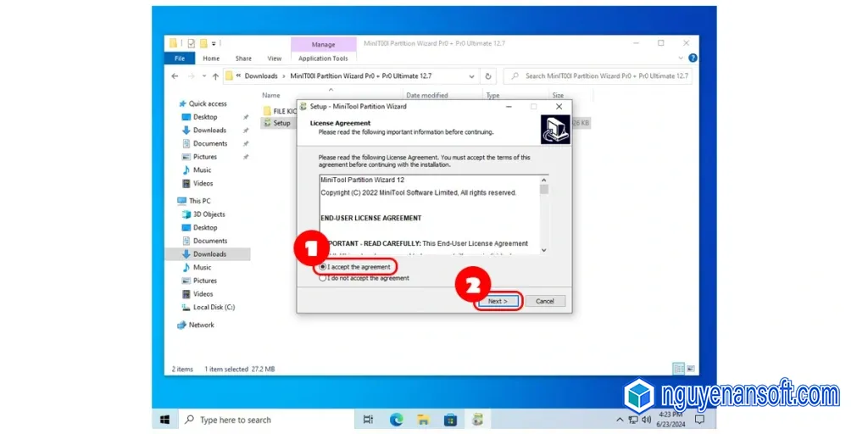Click the Setup dialog title bar icon

303,106
